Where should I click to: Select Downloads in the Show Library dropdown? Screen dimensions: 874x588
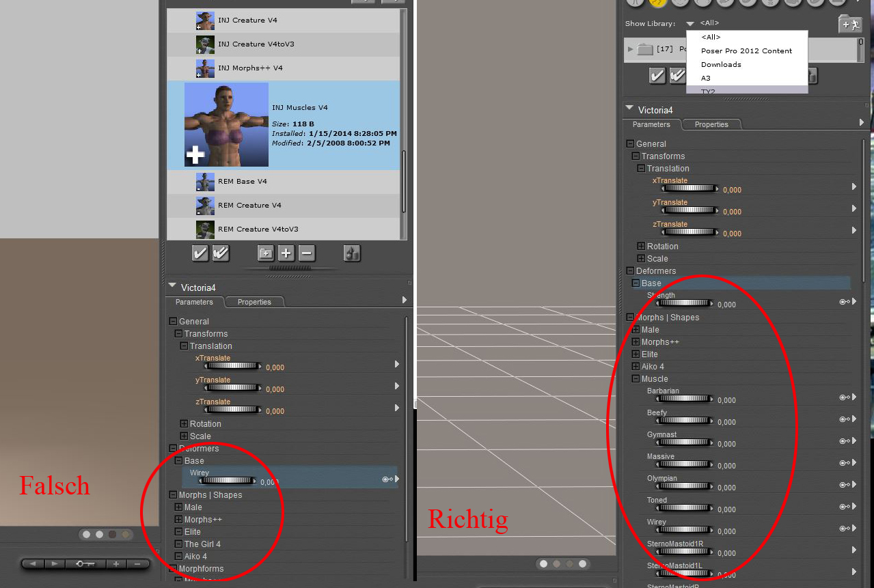pyautogui.click(x=721, y=64)
